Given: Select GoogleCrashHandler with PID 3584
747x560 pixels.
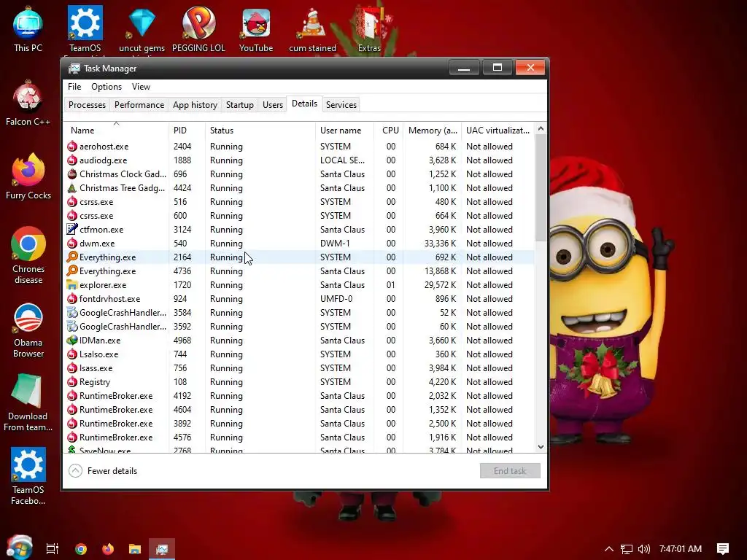Looking at the screenshot, I should click(298, 313).
